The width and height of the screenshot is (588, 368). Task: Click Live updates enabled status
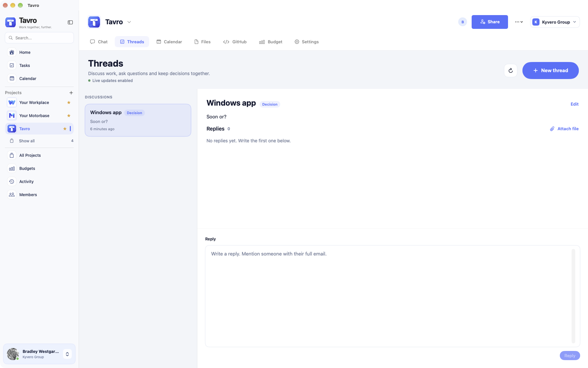point(110,81)
